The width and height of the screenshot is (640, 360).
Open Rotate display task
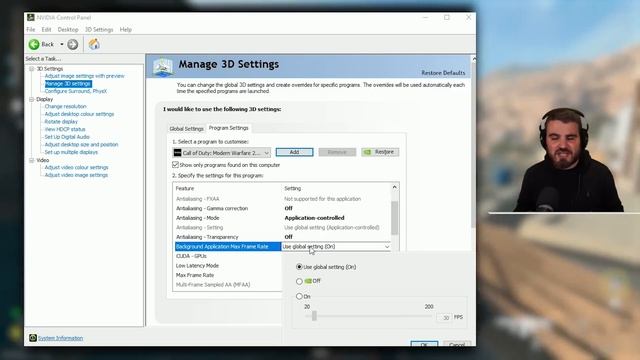click(x=61, y=122)
